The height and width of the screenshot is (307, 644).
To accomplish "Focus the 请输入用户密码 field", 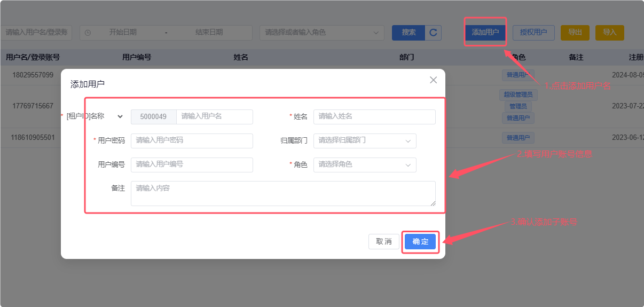I will [x=192, y=140].
